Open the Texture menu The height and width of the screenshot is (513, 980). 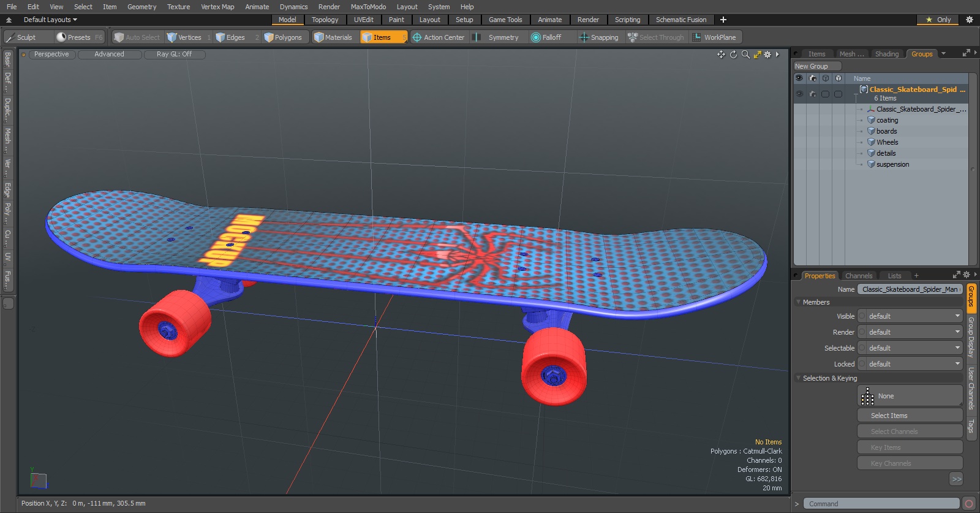click(x=179, y=7)
